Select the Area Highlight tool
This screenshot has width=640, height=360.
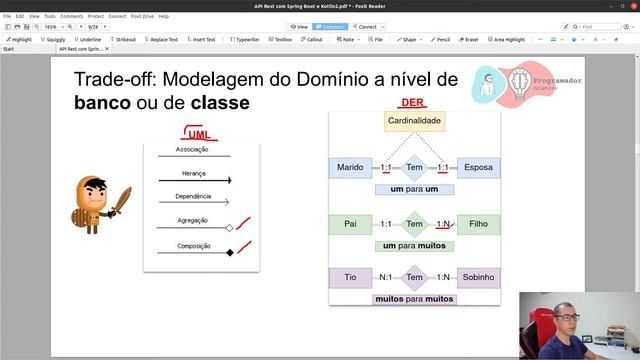506,40
